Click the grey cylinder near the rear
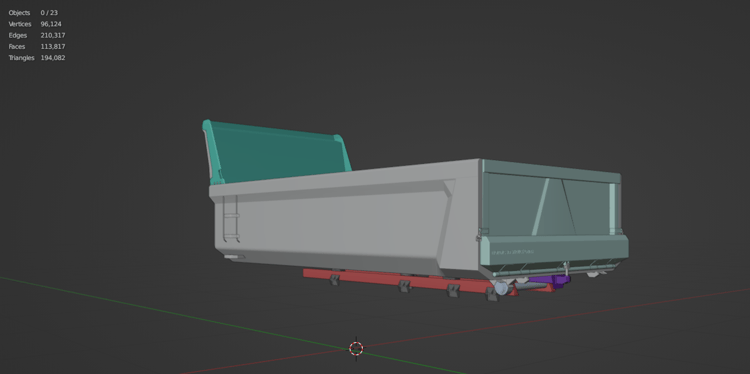 click(x=501, y=288)
